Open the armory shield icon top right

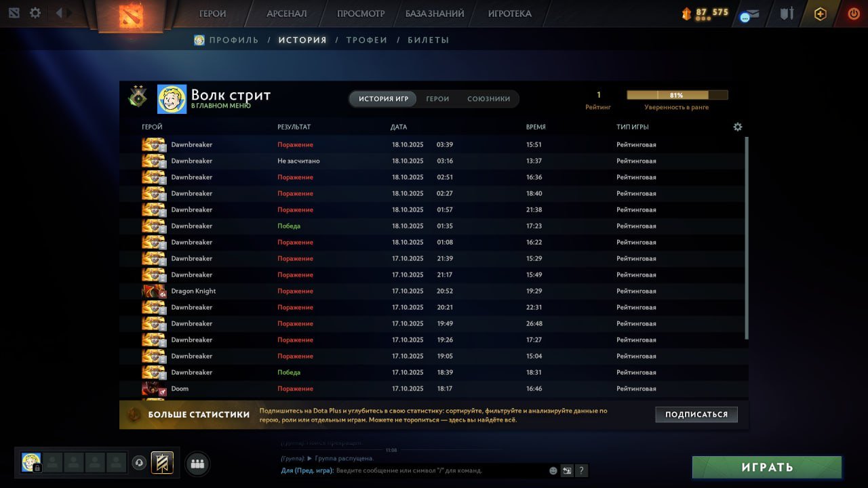click(786, 14)
